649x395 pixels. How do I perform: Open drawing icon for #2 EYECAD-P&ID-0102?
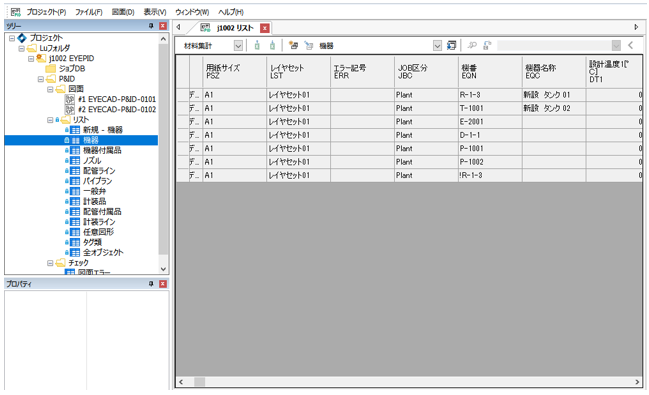[x=70, y=109]
